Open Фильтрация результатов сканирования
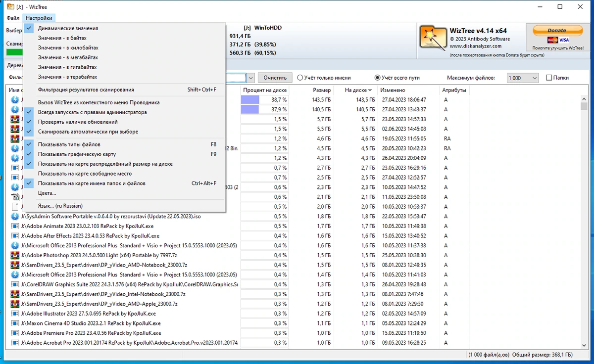Screen dimensions: 594x364 [x=124, y=90]
